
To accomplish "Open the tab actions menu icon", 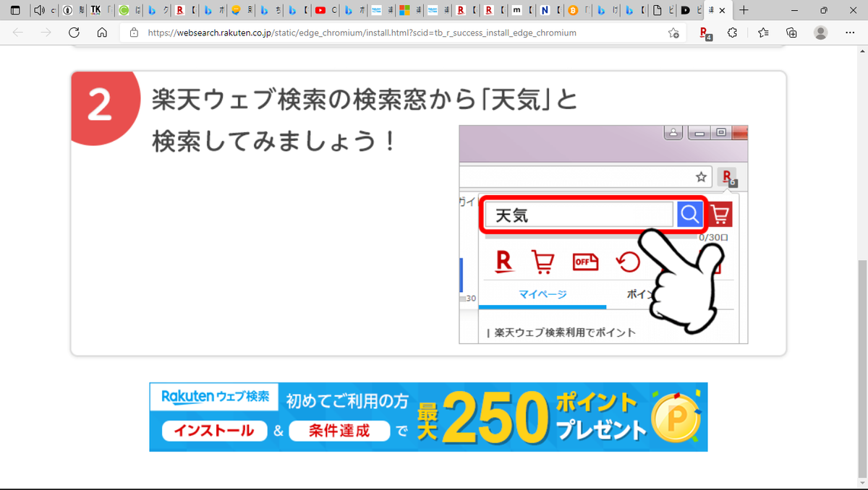I will click(15, 10).
